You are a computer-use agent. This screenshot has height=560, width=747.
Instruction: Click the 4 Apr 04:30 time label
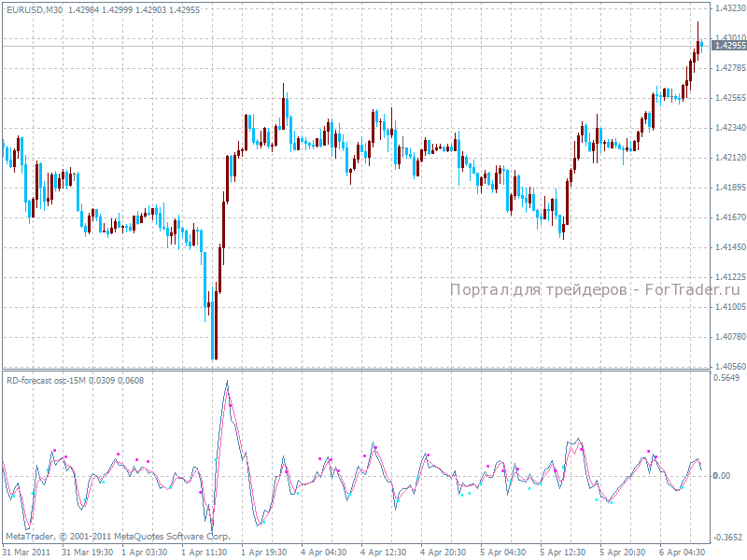tap(323, 553)
